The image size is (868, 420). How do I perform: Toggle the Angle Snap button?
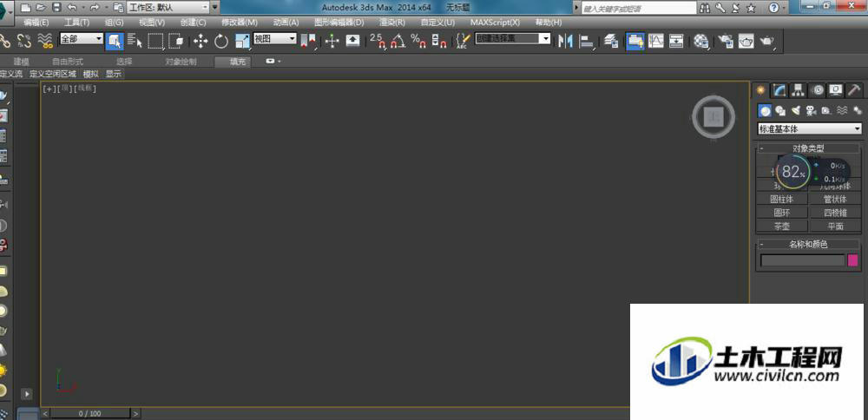pos(398,41)
